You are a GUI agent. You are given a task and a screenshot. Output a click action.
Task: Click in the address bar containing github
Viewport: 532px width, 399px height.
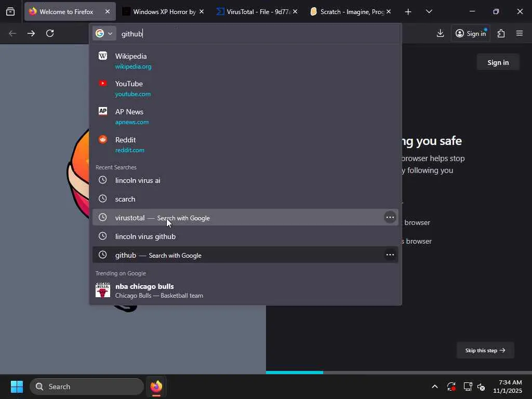point(258,34)
